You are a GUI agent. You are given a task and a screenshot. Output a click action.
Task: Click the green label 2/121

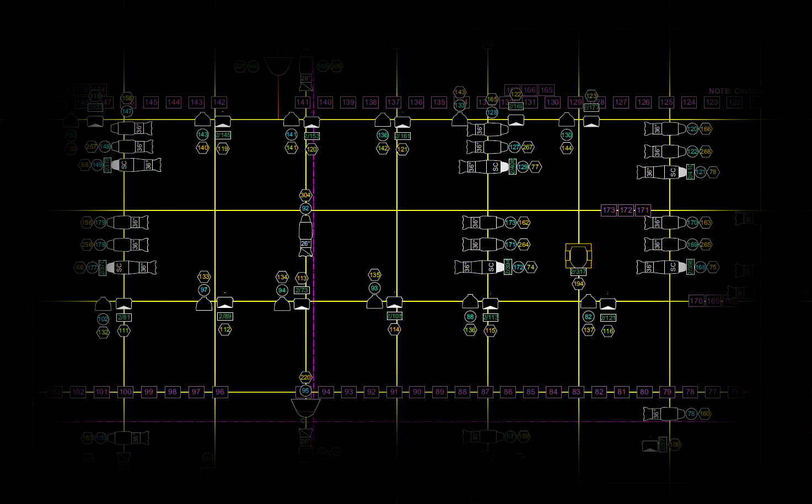tap(608, 318)
